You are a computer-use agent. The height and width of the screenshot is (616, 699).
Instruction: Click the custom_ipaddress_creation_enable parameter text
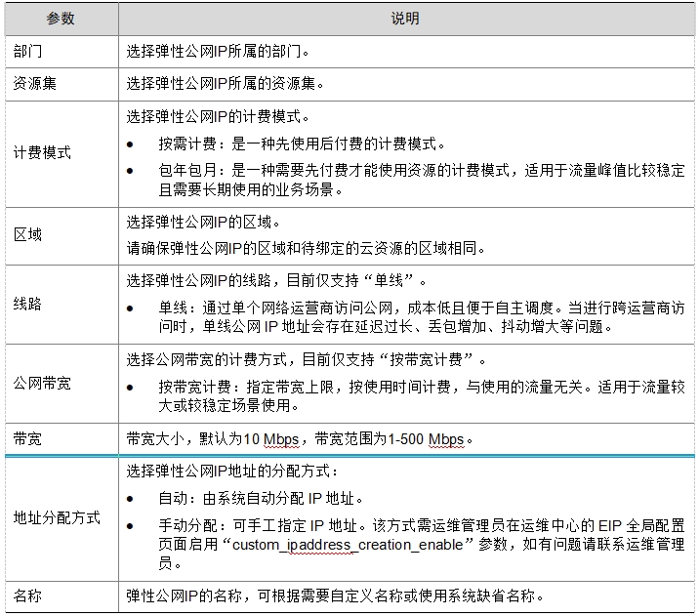tap(348, 545)
